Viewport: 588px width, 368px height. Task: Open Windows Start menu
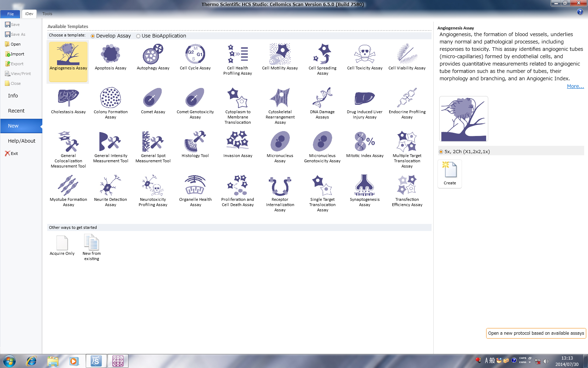(x=9, y=361)
